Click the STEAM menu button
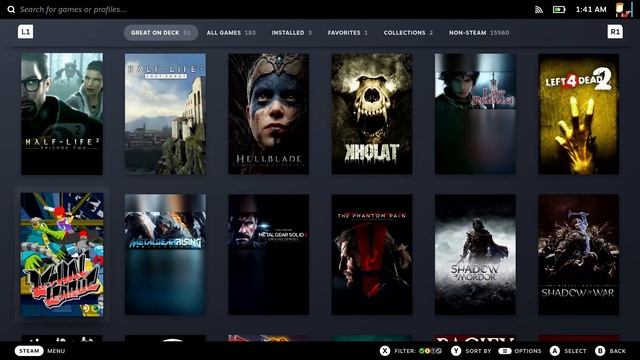Screen dimensions: 640x360 pyautogui.click(x=29, y=351)
